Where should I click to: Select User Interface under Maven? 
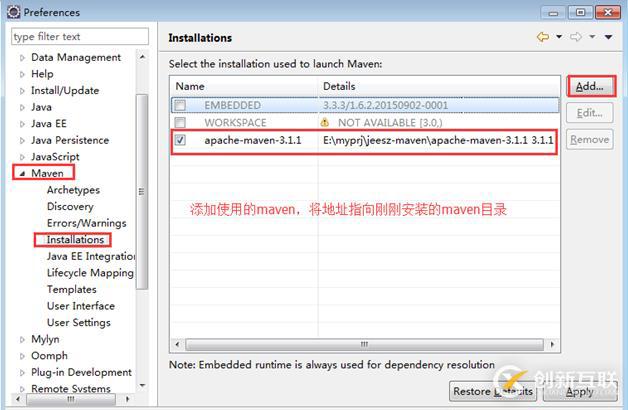tap(81, 306)
